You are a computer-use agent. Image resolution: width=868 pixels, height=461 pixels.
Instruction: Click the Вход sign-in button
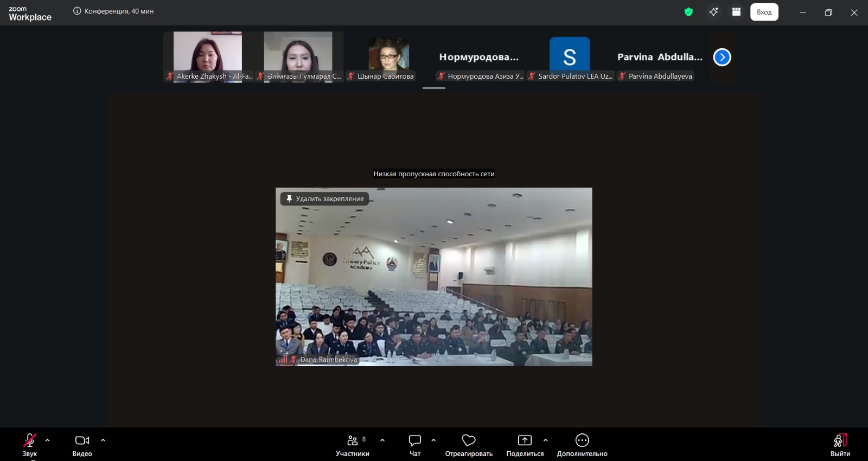[764, 12]
